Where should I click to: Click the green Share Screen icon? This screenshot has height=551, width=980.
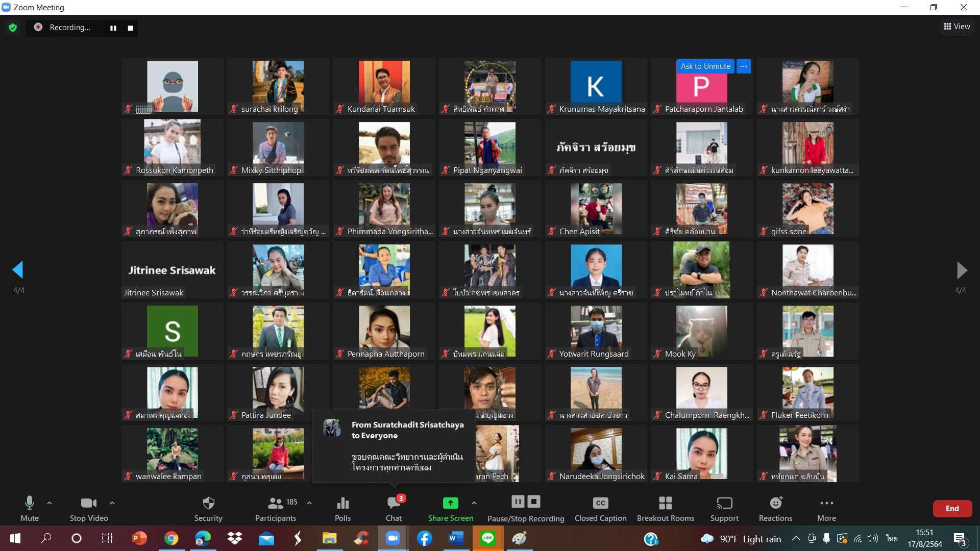click(x=450, y=504)
